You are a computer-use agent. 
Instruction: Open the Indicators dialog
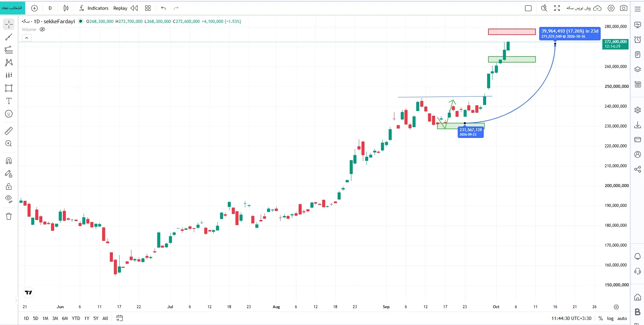[94, 8]
